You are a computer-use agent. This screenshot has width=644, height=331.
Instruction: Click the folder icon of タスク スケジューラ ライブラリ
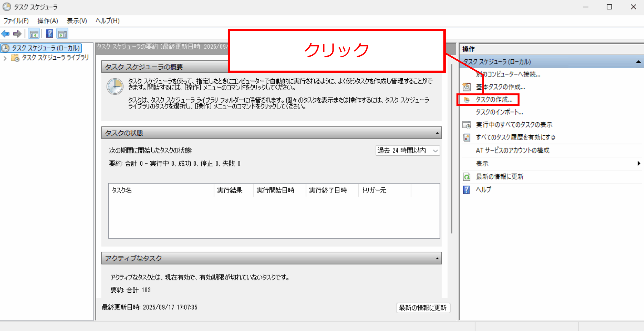click(15, 58)
